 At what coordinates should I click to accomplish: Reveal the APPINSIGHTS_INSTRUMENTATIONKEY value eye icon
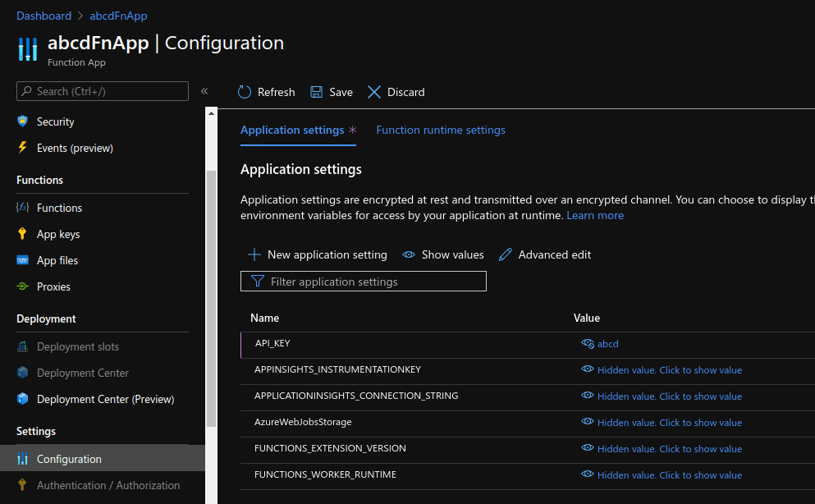click(588, 369)
